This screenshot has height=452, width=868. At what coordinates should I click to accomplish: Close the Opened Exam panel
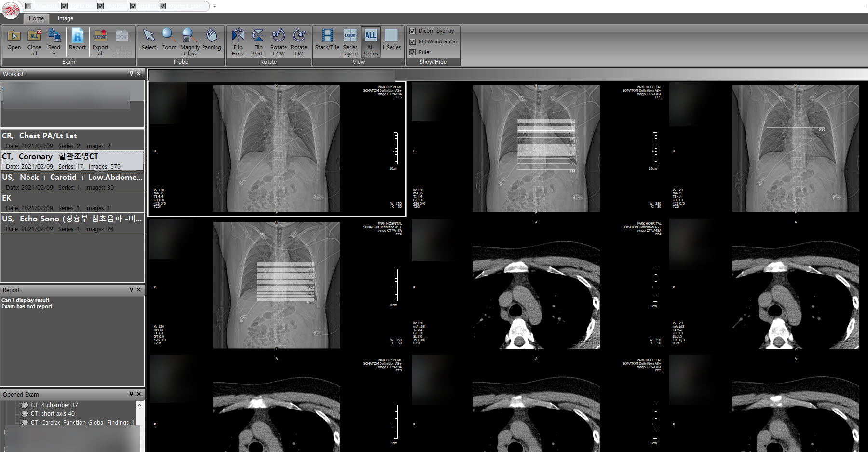(139, 394)
